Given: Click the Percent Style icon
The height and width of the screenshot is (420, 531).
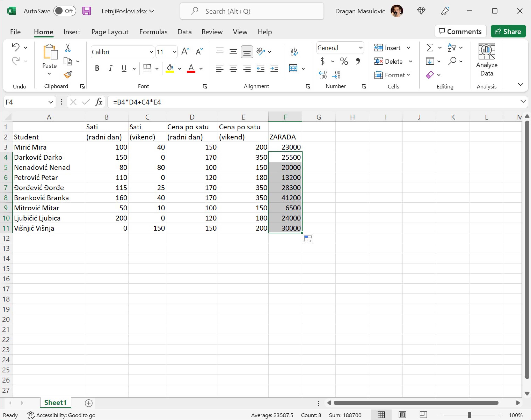Looking at the screenshot, I should [x=344, y=61].
